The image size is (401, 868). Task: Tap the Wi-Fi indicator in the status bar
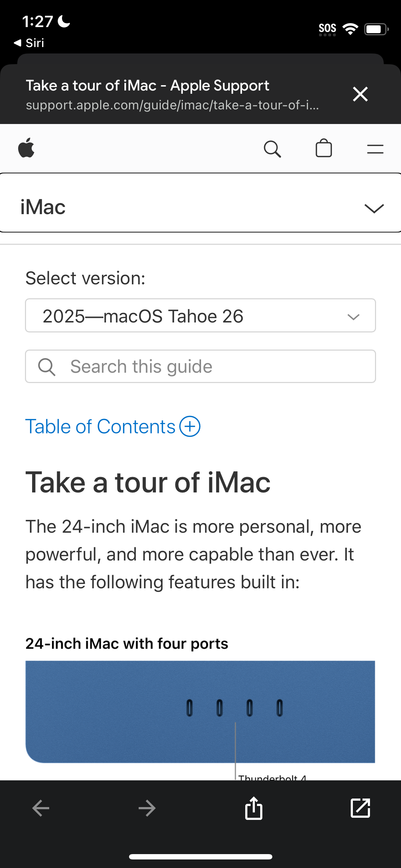click(350, 29)
